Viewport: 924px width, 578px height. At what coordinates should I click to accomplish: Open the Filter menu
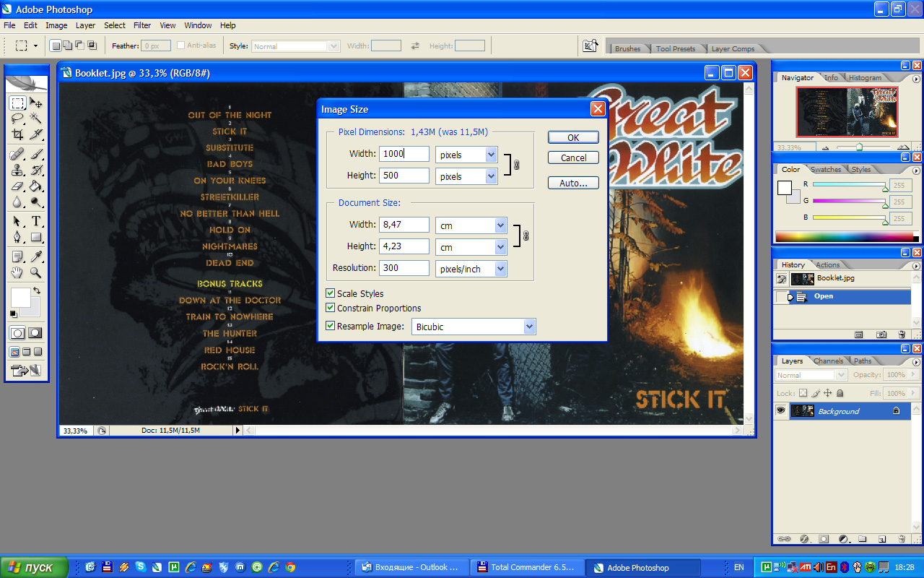tap(142, 25)
